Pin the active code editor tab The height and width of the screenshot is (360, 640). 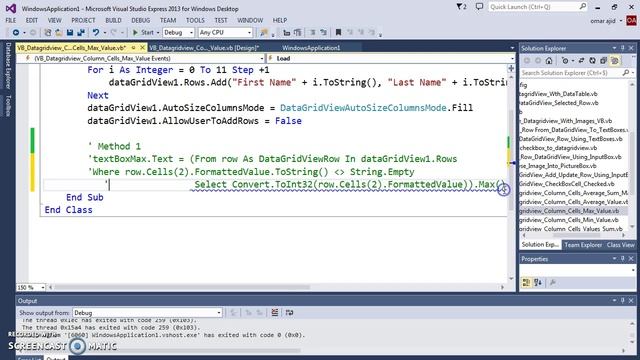[x=133, y=48]
